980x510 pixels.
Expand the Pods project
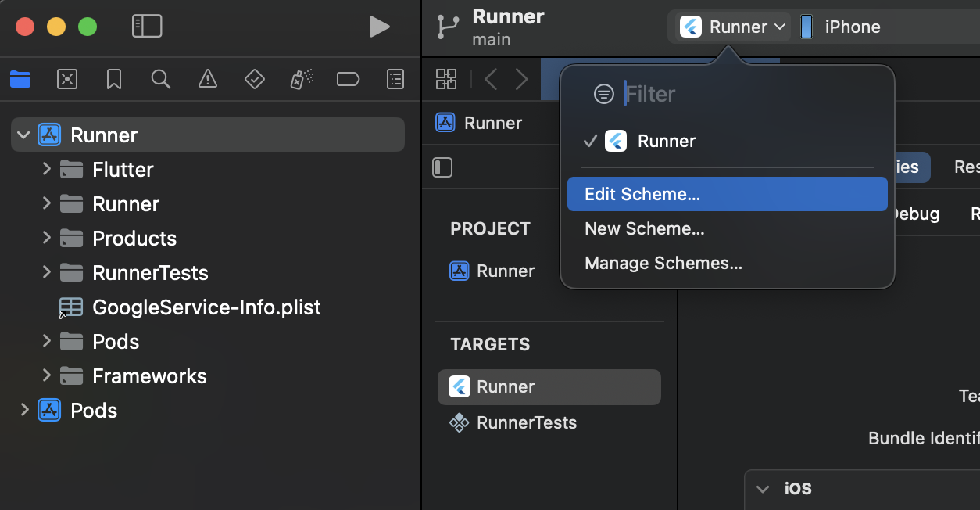point(23,410)
